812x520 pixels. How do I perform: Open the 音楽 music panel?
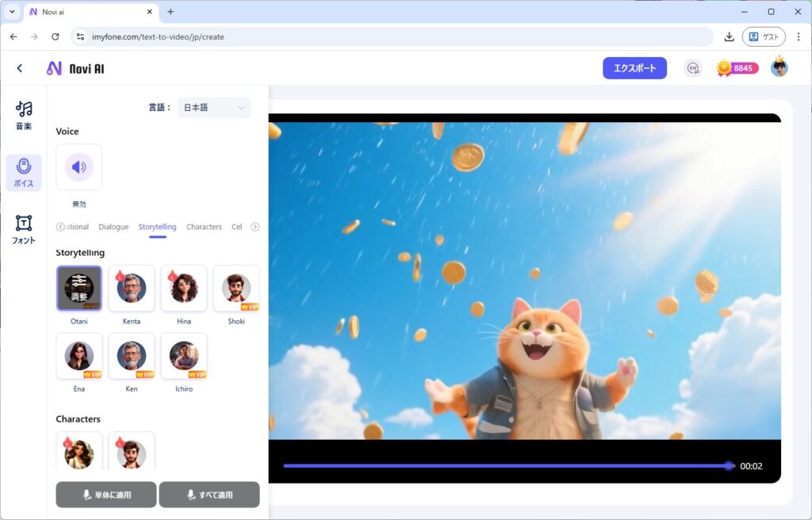(24, 115)
